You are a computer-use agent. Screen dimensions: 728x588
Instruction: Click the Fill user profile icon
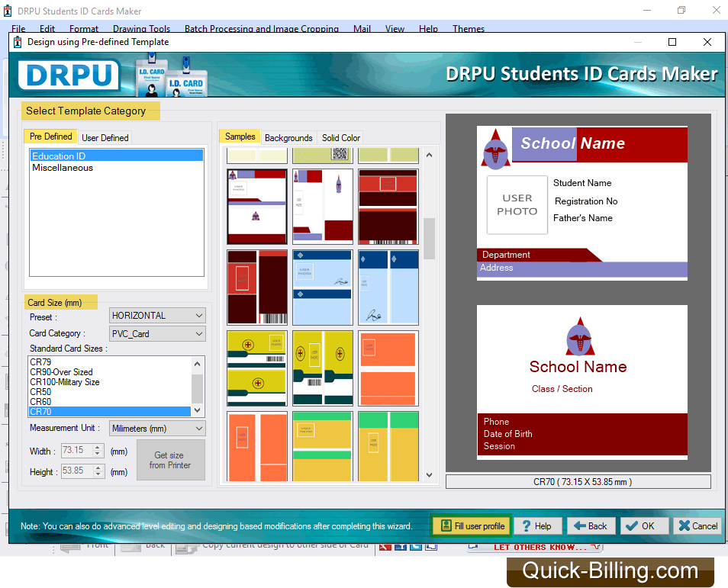446,525
